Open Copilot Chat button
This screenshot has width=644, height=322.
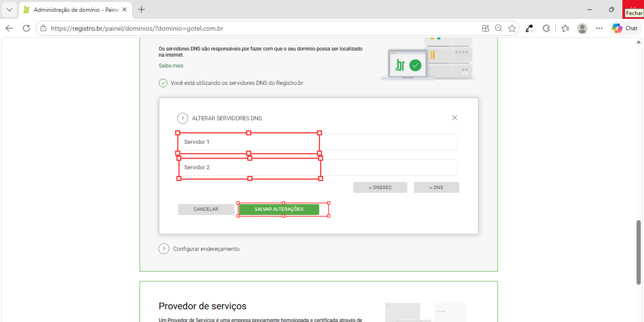pyautogui.click(x=625, y=28)
